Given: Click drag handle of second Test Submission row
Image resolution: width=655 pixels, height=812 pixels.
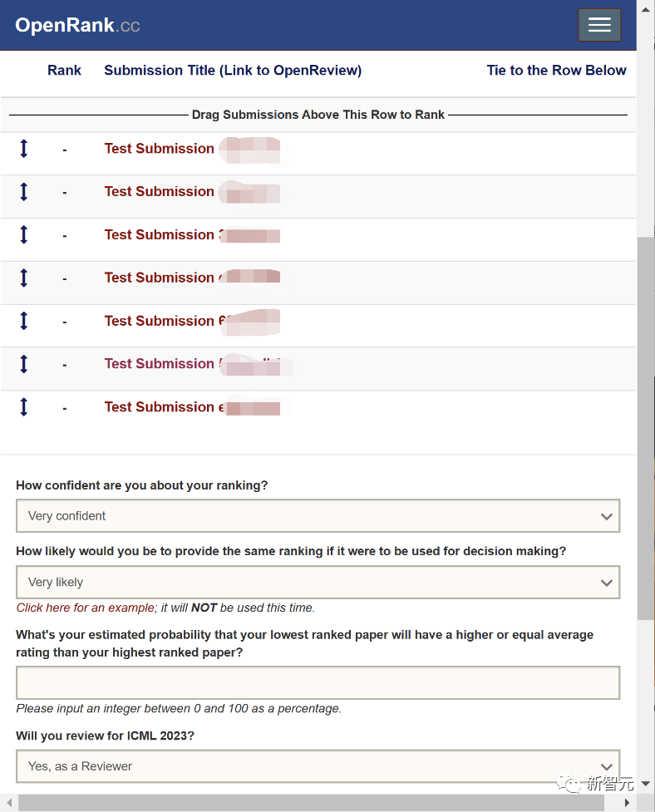Looking at the screenshot, I should coord(23,192).
